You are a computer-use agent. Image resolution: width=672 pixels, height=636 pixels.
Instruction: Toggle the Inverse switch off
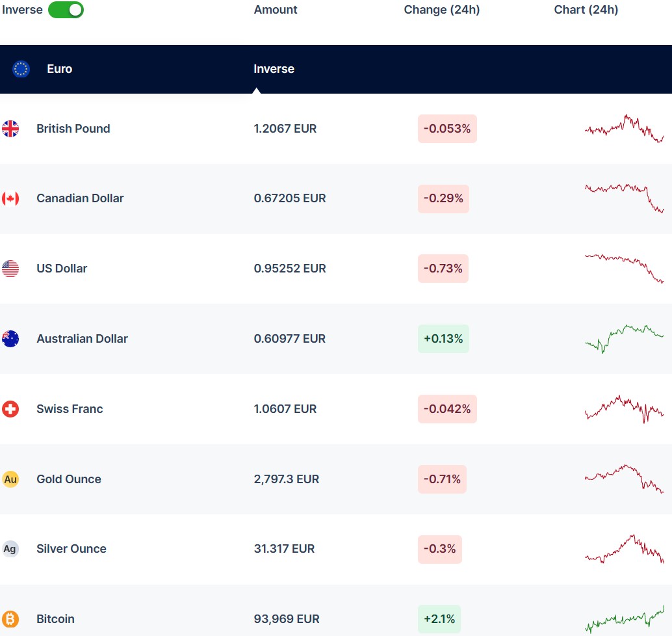coord(66,10)
